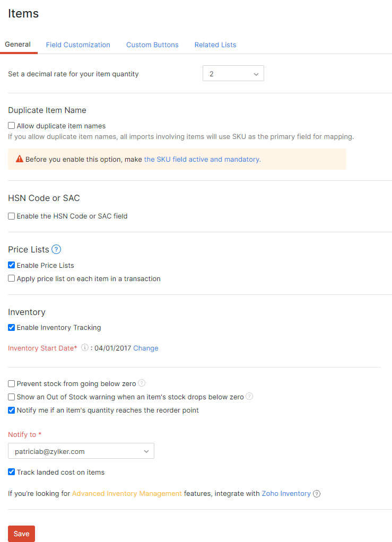Click help icon beside Out of Stock warning
The image size is (392, 542).
249,396
